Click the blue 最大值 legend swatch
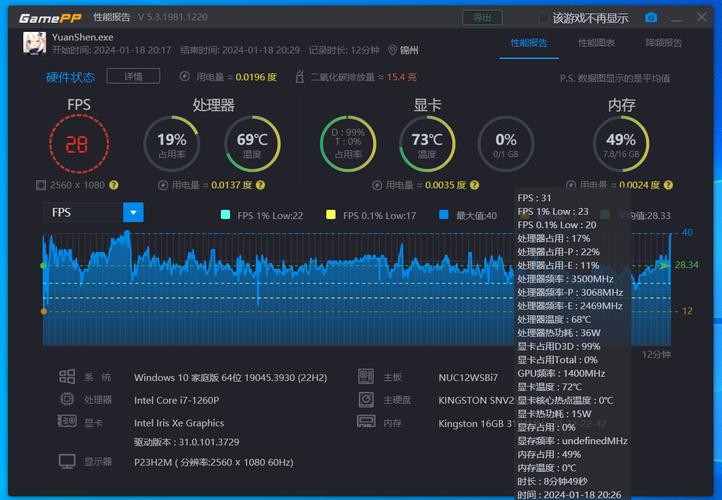 point(444,215)
